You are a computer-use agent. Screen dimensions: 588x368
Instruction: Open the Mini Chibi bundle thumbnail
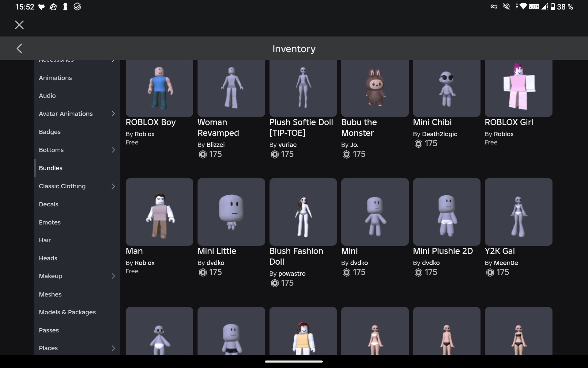[447, 88]
